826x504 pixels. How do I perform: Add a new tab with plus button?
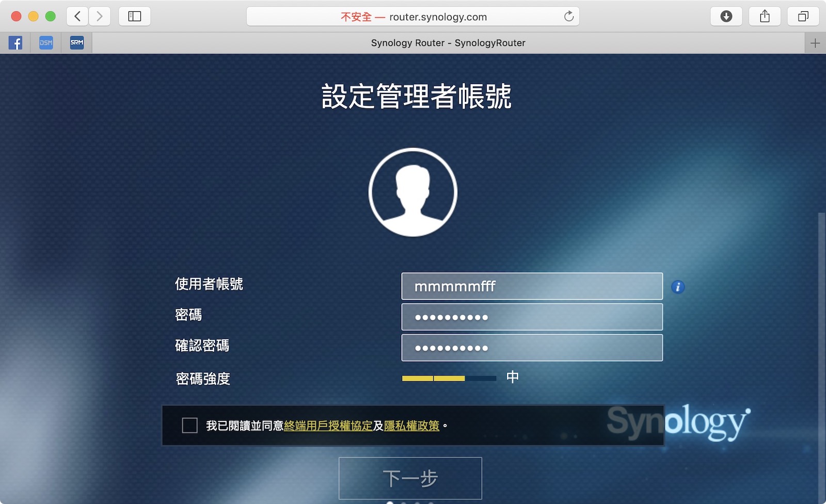pyautogui.click(x=815, y=43)
